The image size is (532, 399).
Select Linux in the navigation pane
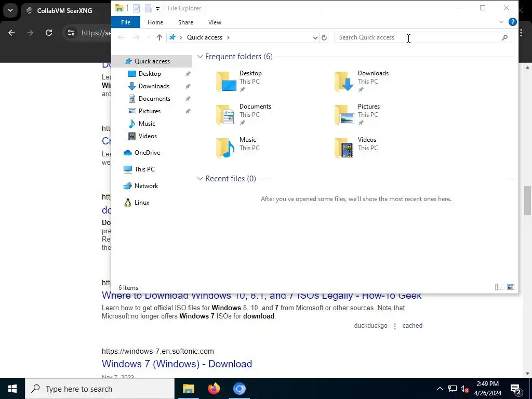[141, 203]
